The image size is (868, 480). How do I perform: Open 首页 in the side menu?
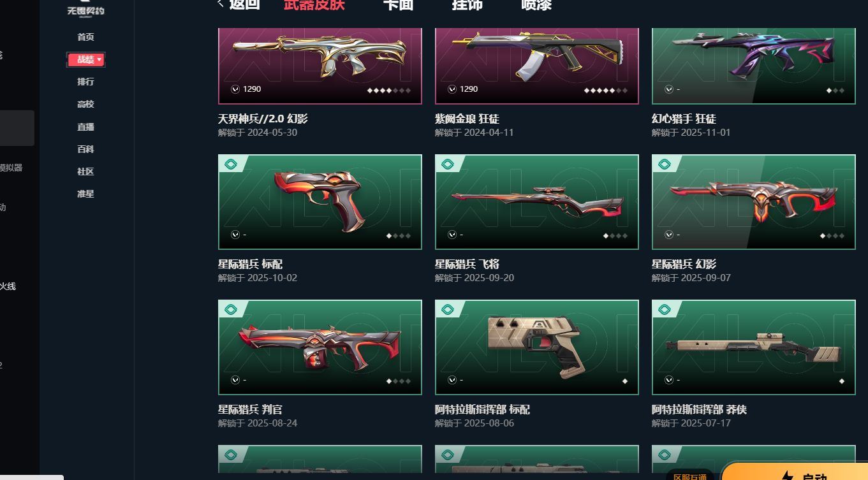coord(85,37)
